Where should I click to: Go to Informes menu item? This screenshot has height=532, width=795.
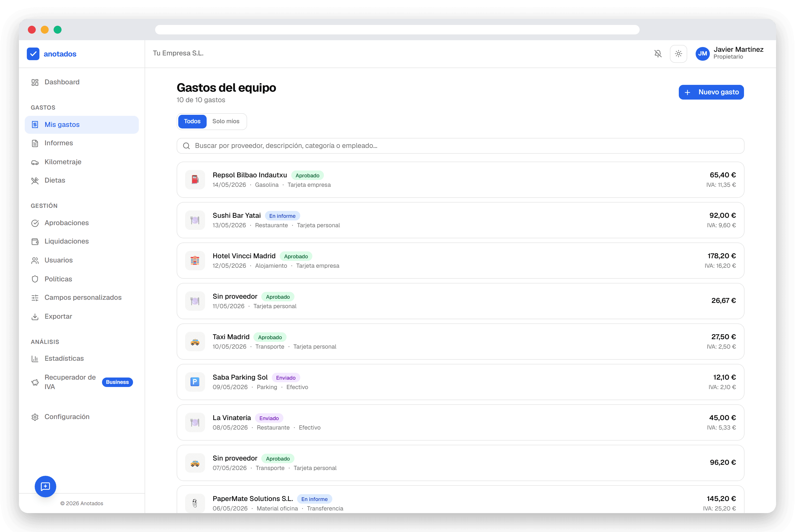click(82, 143)
